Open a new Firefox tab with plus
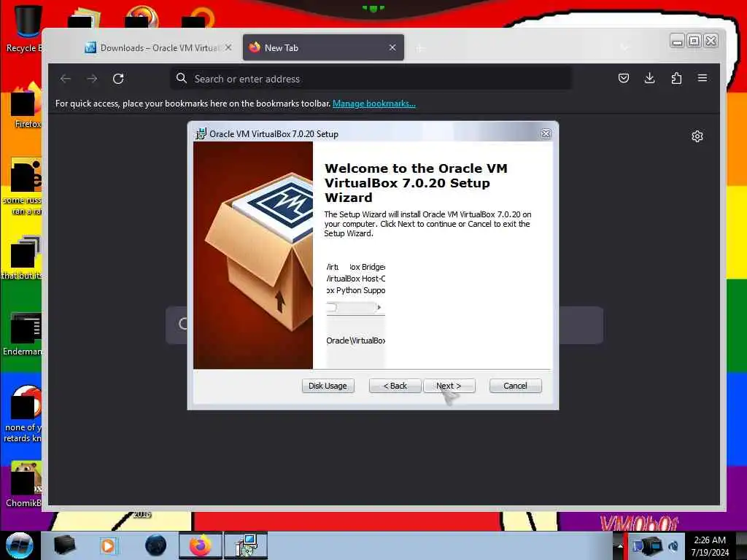The height and width of the screenshot is (560, 747). click(419, 48)
